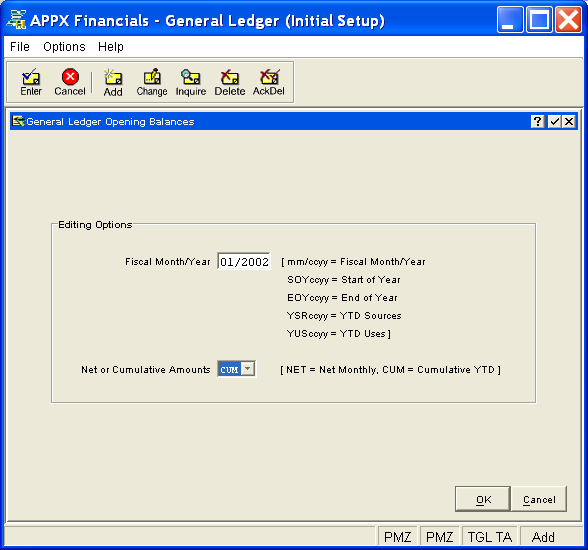Minimize the APPX Financials window
588x550 pixels.
click(510, 19)
